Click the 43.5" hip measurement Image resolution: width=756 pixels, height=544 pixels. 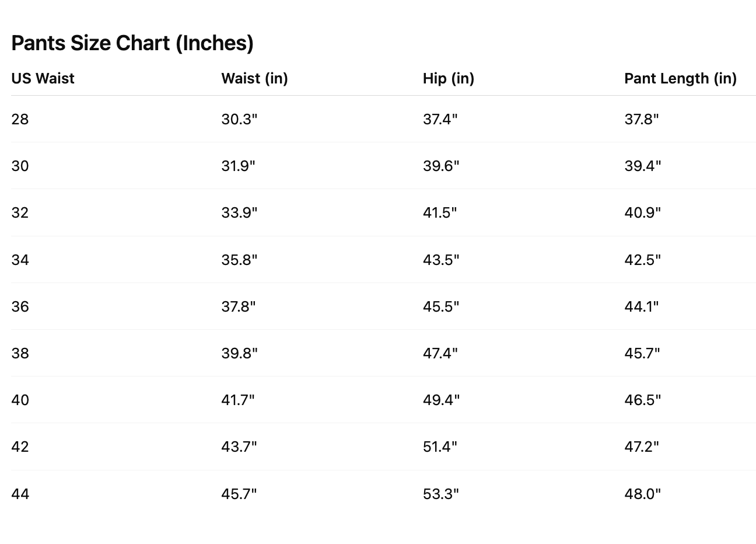coord(441,260)
